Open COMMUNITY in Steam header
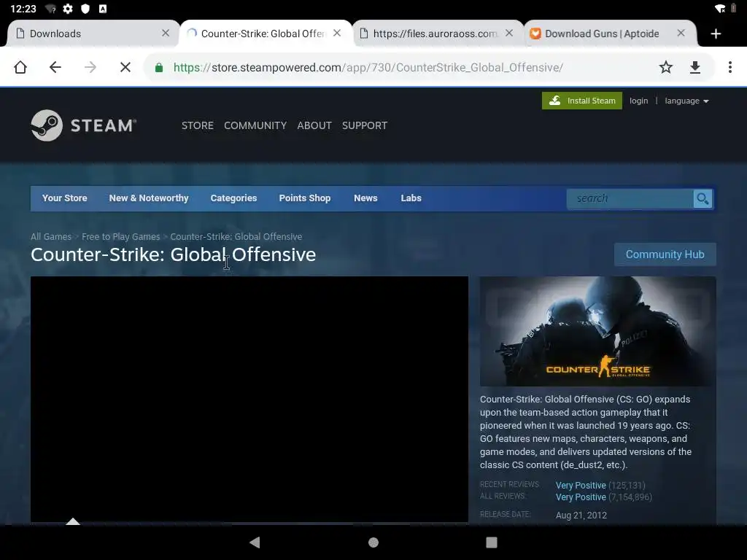 [255, 125]
